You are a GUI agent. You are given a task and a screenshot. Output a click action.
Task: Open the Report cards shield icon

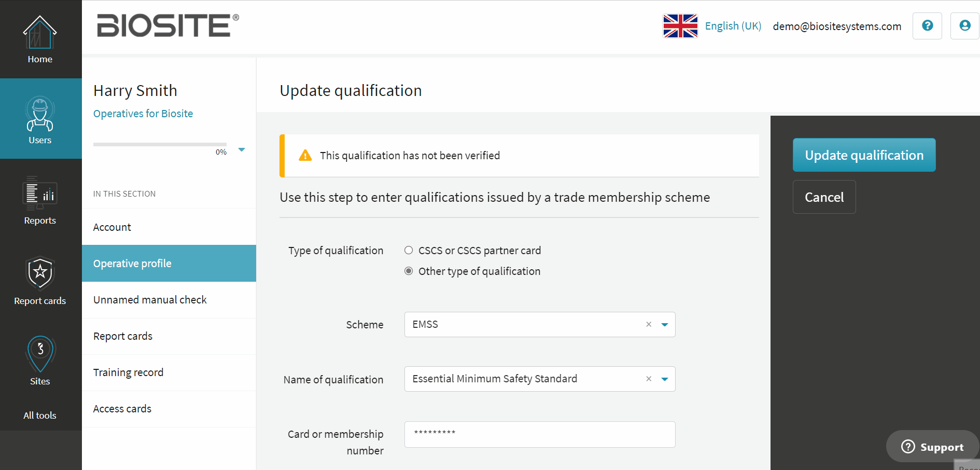pos(40,273)
